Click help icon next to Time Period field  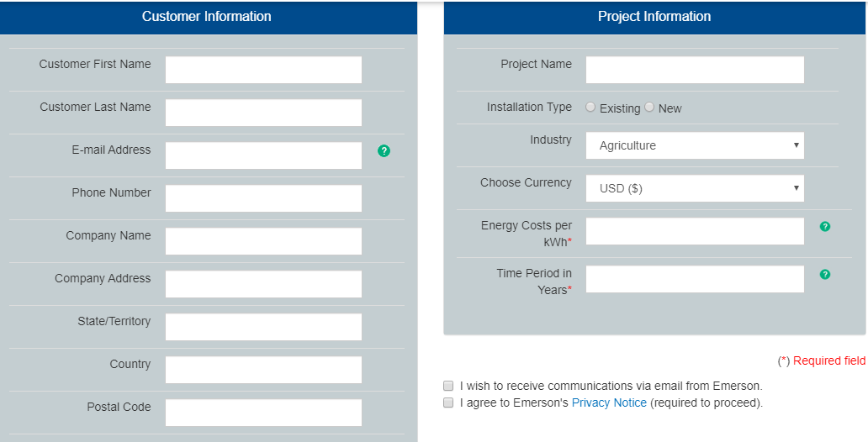[825, 275]
